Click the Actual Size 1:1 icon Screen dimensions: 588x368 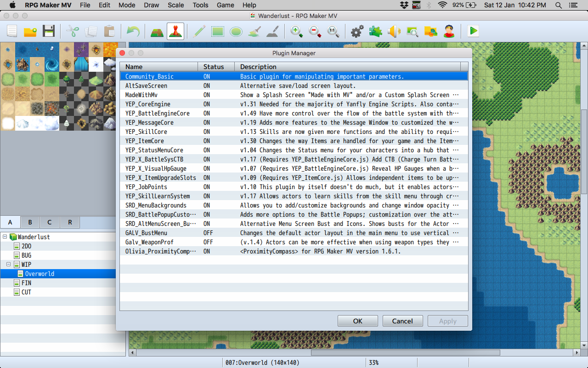pyautogui.click(x=334, y=31)
